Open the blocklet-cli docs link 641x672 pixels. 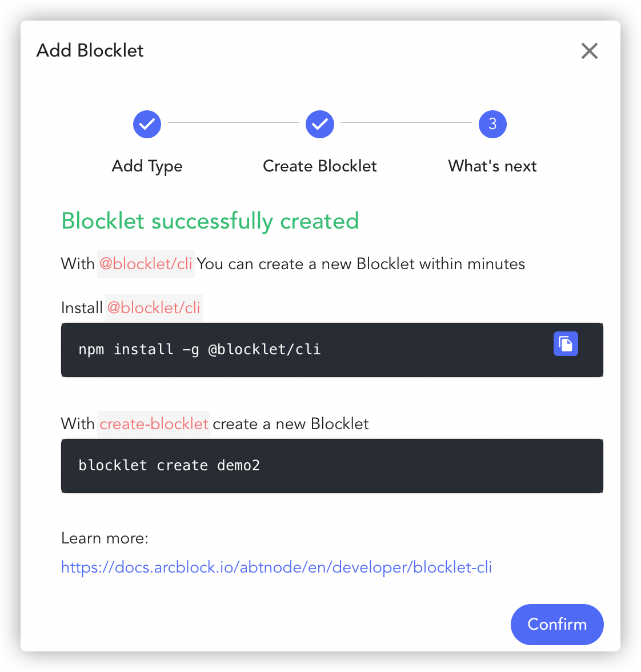click(x=277, y=567)
